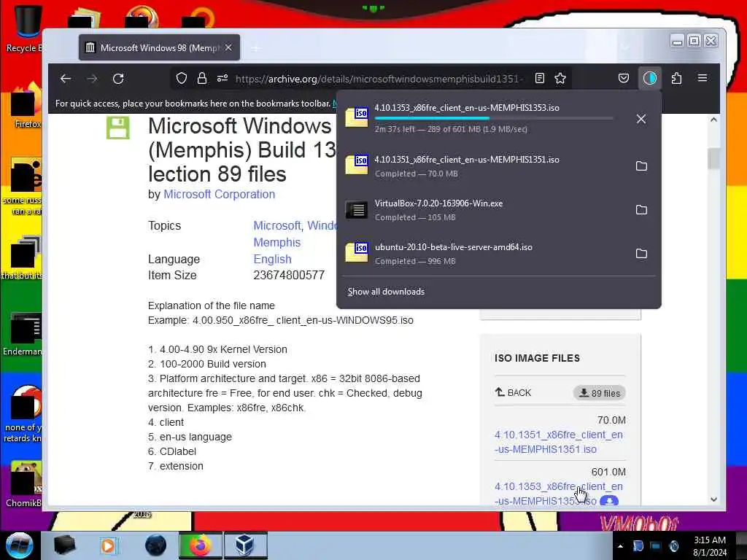The height and width of the screenshot is (560, 747).
Task: Save page to Pocket
Action: click(624, 79)
